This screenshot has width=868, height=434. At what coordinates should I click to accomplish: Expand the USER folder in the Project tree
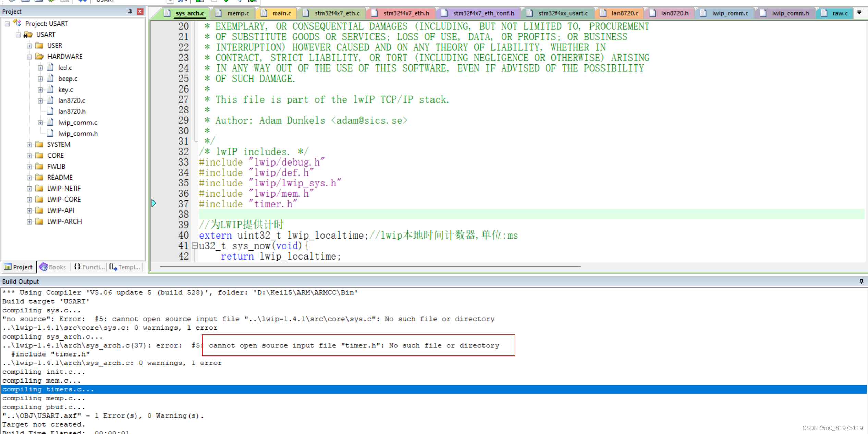pyautogui.click(x=29, y=45)
